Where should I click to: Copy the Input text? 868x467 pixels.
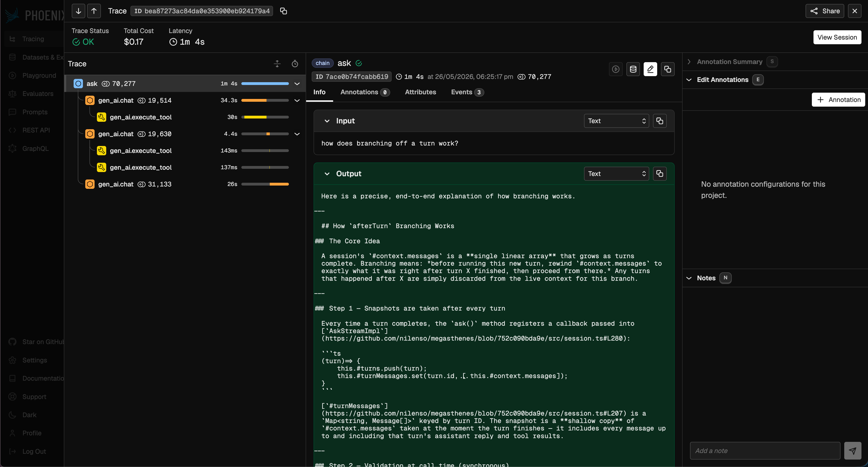pos(660,121)
